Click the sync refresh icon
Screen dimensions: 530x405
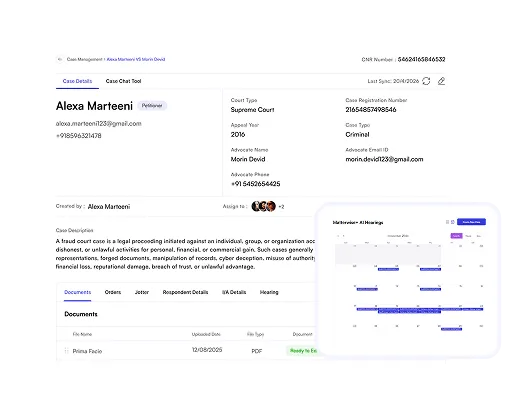point(426,81)
